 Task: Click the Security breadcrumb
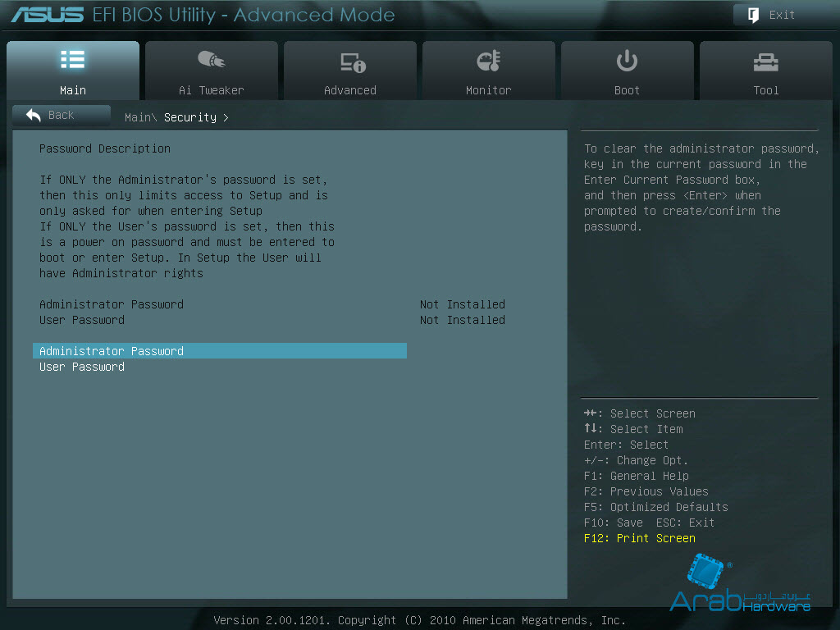coord(190,117)
